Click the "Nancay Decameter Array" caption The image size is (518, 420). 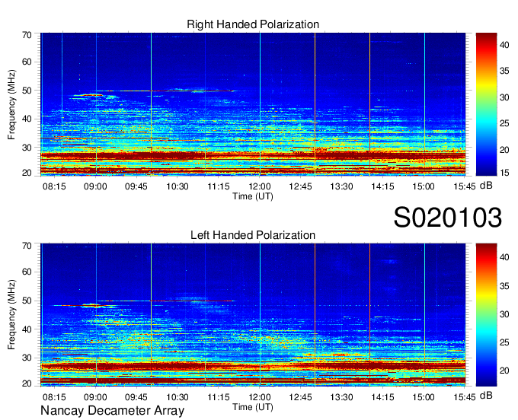point(112,411)
